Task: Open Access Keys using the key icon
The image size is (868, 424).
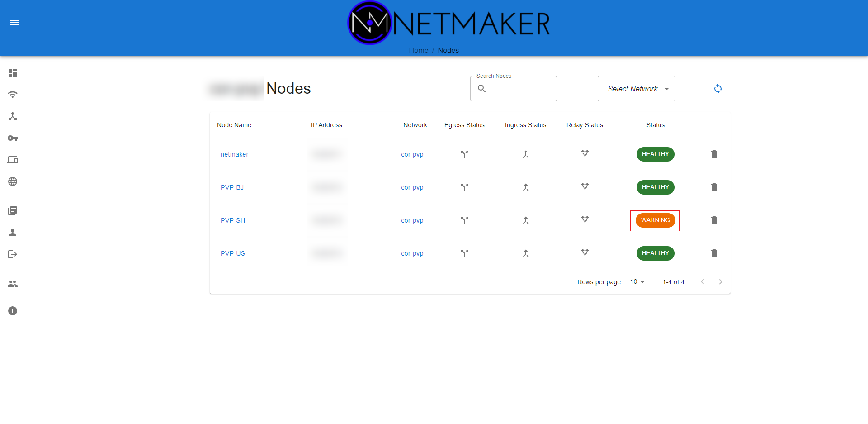Action: click(x=12, y=138)
